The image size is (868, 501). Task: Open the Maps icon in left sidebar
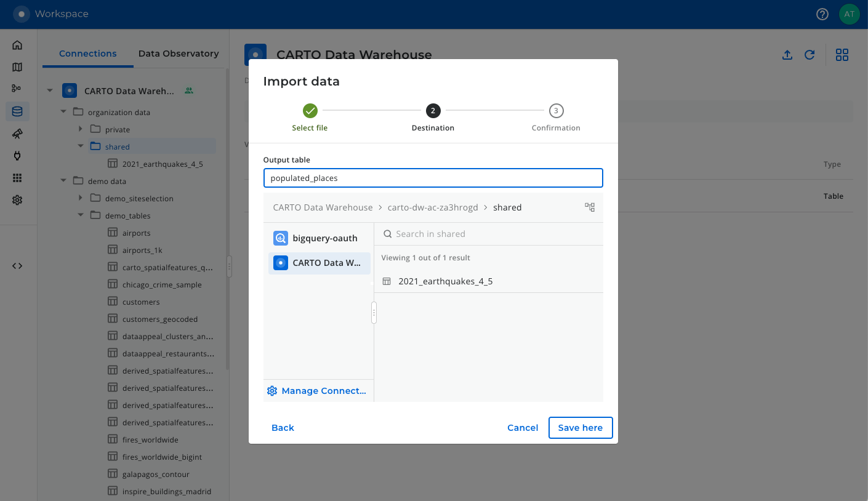pos(17,67)
